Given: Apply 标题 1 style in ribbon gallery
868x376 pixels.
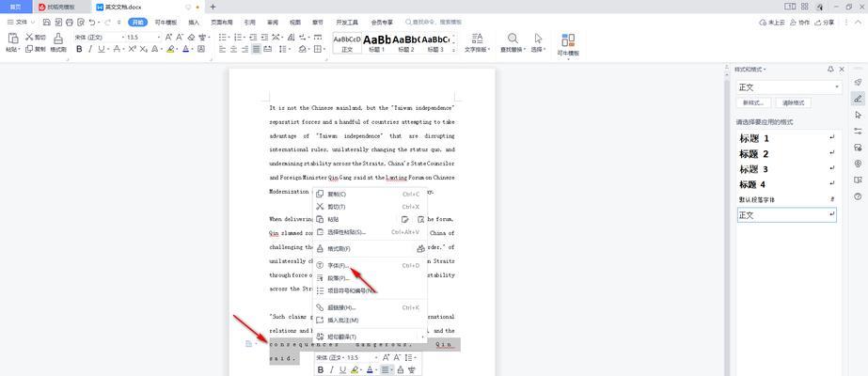Looking at the screenshot, I should pyautogui.click(x=377, y=42).
